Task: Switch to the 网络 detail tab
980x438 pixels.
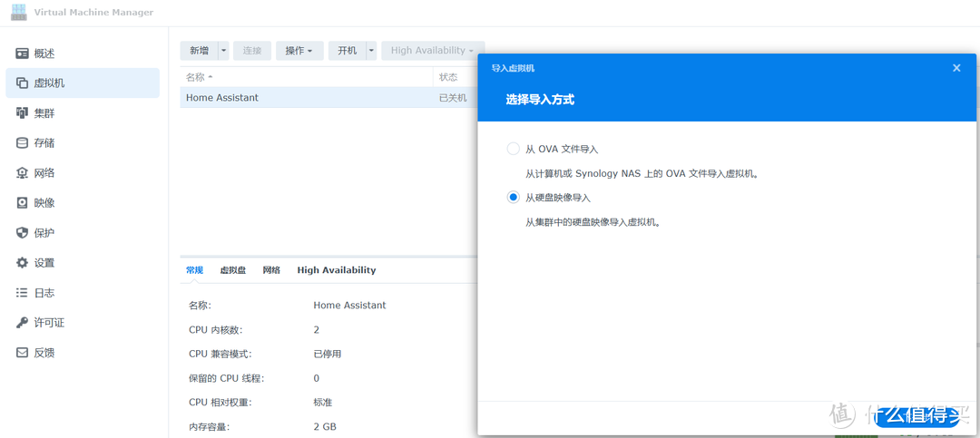Action: coord(271,270)
